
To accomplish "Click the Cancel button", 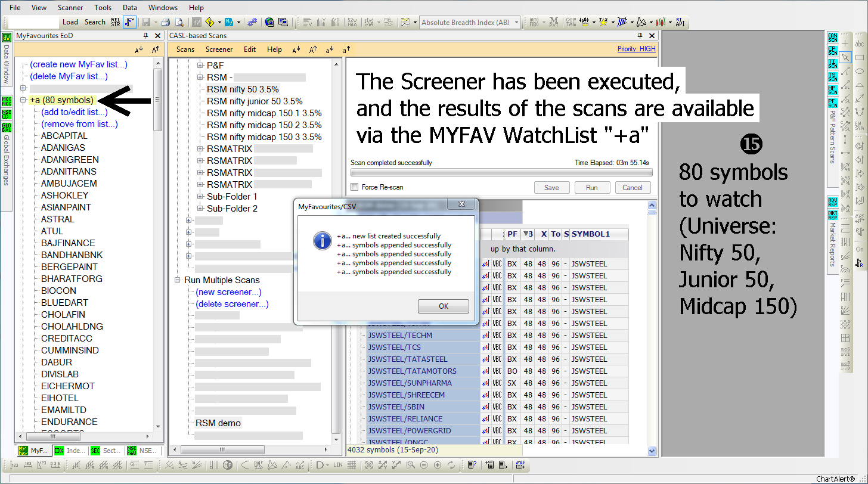I will point(632,187).
